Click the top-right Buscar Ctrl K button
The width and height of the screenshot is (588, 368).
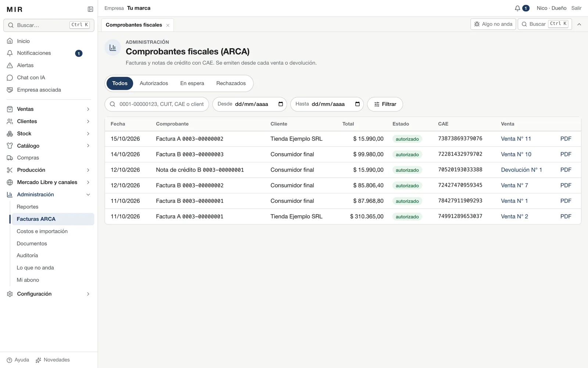pos(545,24)
